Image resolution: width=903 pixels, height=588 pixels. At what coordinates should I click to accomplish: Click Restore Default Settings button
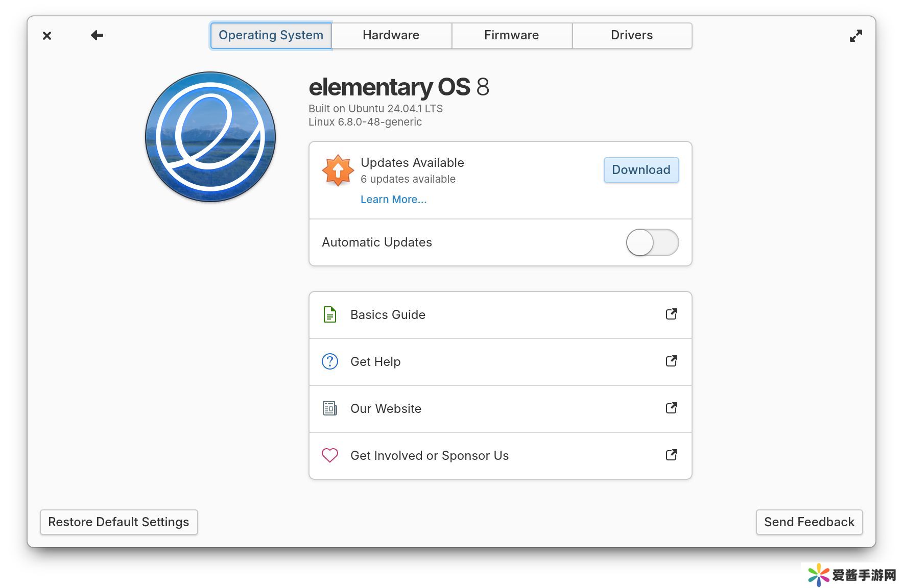[x=119, y=522]
